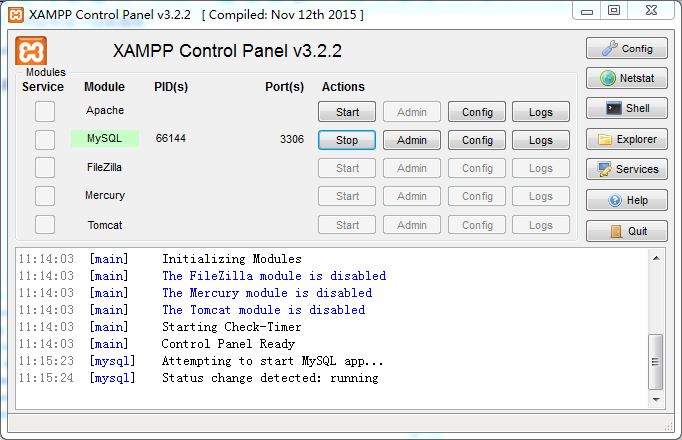
Task: Click the FileZilla Start button
Action: click(347, 168)
